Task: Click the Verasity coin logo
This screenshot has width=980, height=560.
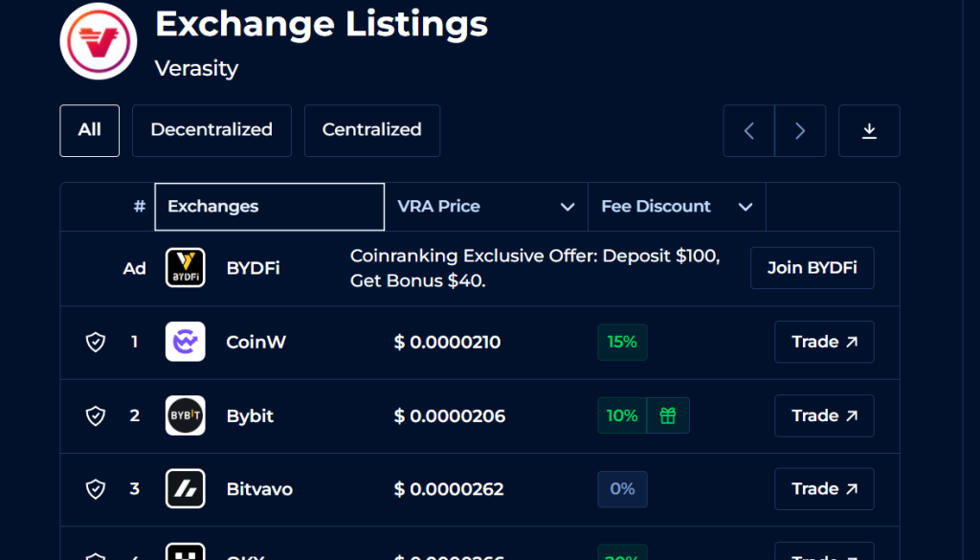Action: tap(99, 40)
